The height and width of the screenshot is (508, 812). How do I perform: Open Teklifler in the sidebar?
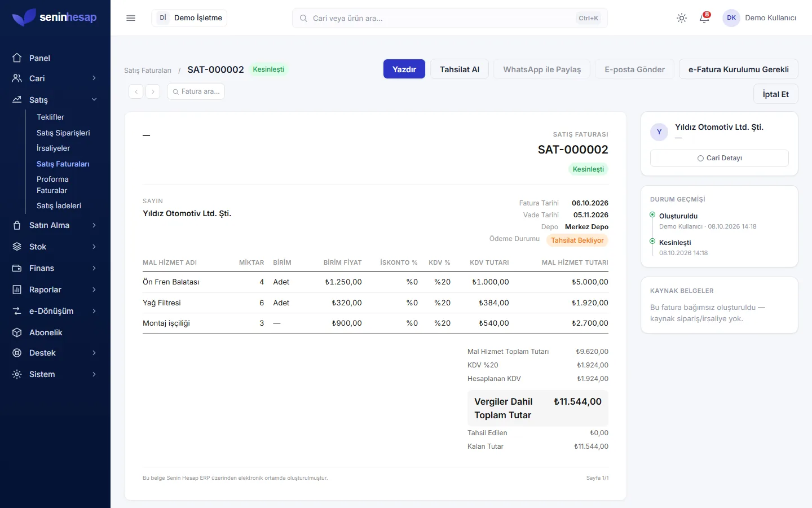click(50, 117)
